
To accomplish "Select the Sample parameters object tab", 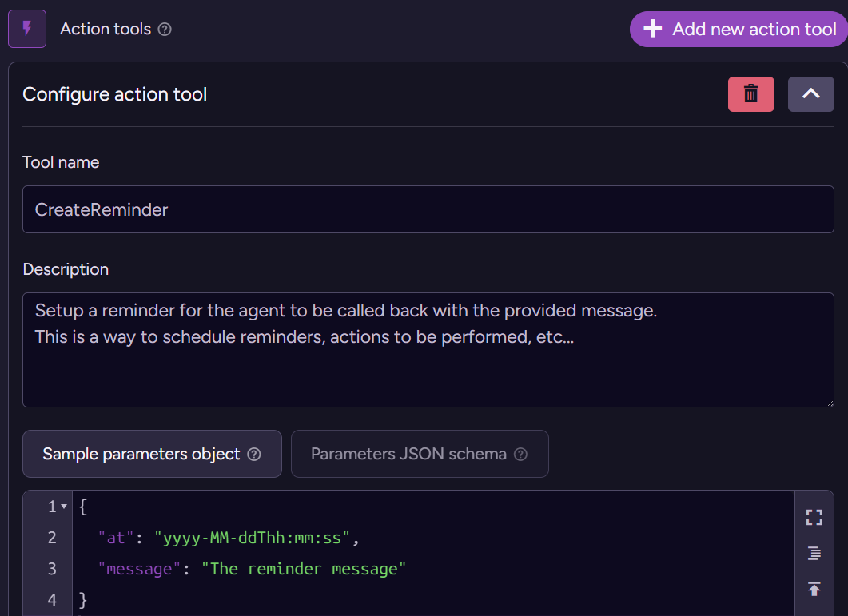I will [x=141, y=454].
